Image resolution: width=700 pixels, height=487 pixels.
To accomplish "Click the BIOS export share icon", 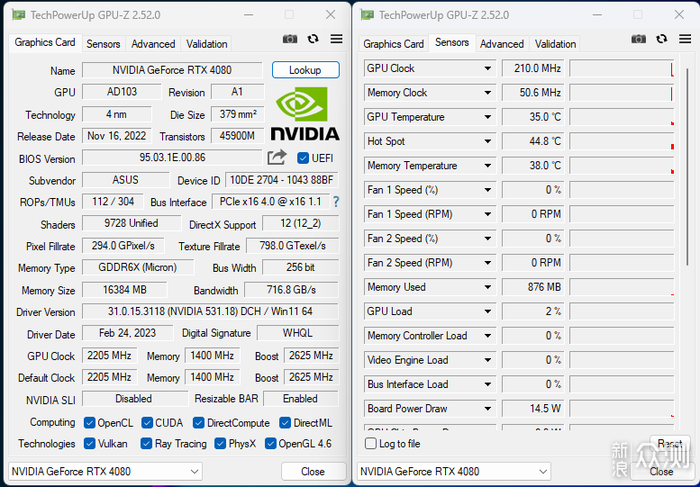I will 277,157.
